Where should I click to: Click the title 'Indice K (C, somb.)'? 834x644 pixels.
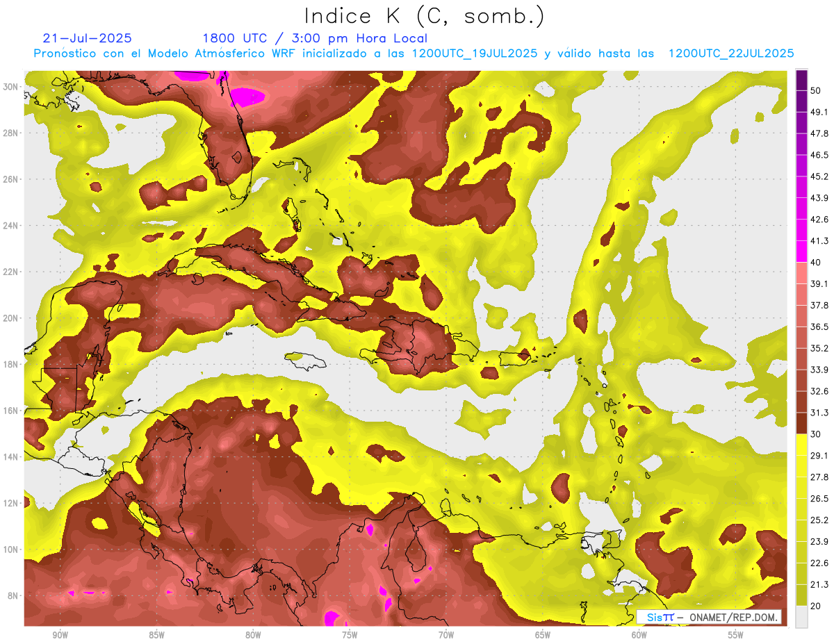click(x=425, y=16)
